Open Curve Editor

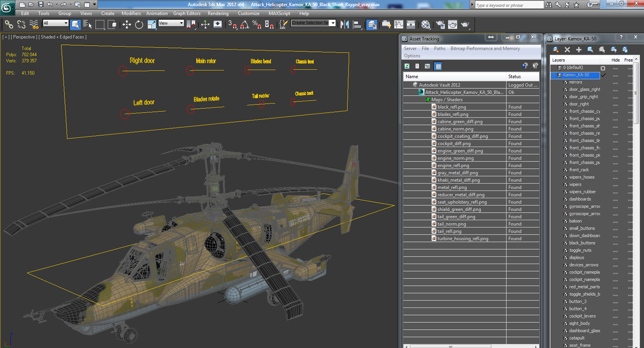(x=399, y=25)
